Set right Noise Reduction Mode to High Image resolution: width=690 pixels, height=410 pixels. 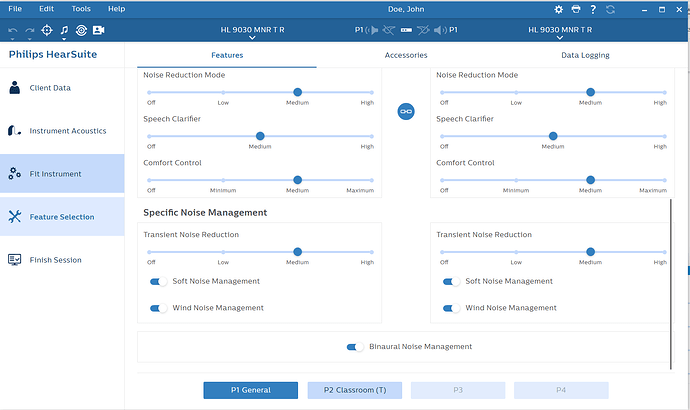point(664,92)
